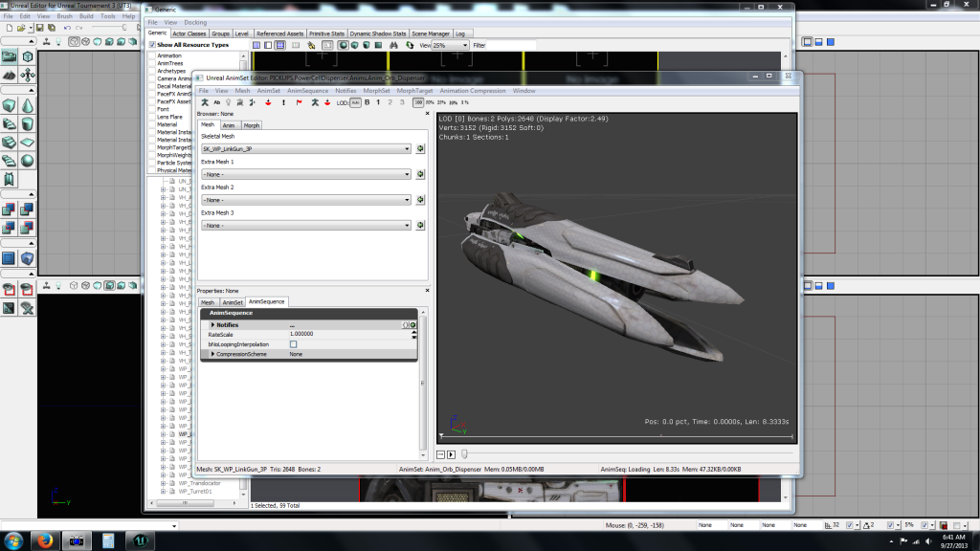Click the Filter input field in Generic browser

(x=511, y=45)
